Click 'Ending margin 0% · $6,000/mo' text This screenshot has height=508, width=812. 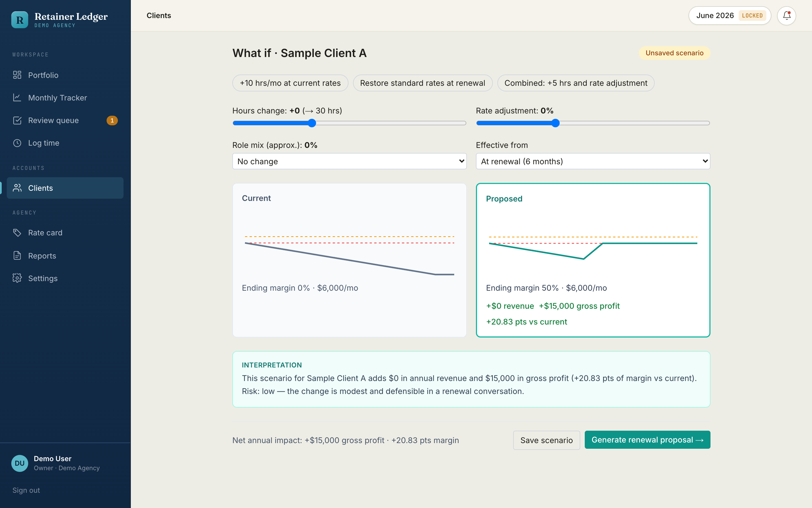(300, 288)
